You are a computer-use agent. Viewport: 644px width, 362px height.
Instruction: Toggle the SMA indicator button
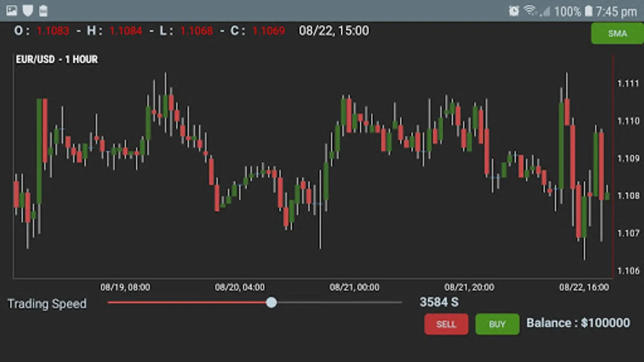point(617,33)
